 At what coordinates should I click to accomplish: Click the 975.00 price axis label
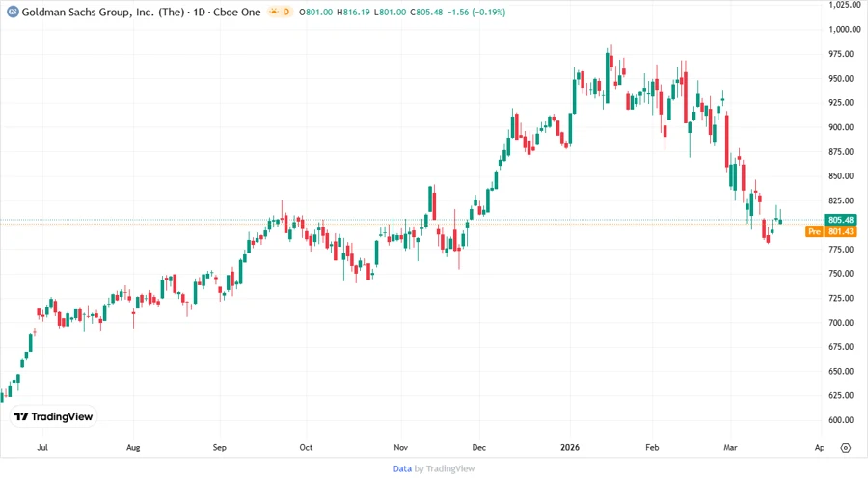pyautogui.click(x=841, y=54)
